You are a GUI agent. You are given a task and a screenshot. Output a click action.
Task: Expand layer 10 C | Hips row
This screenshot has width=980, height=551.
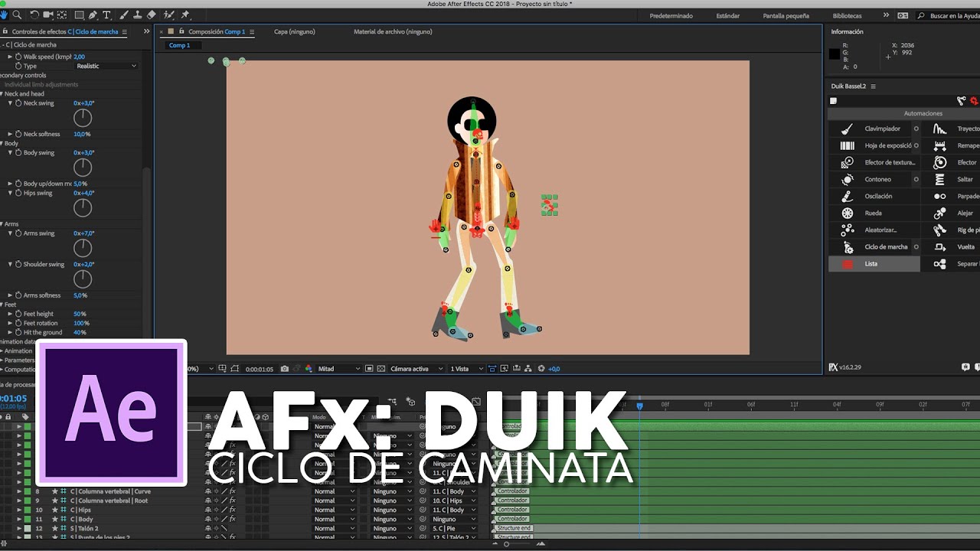19,510
